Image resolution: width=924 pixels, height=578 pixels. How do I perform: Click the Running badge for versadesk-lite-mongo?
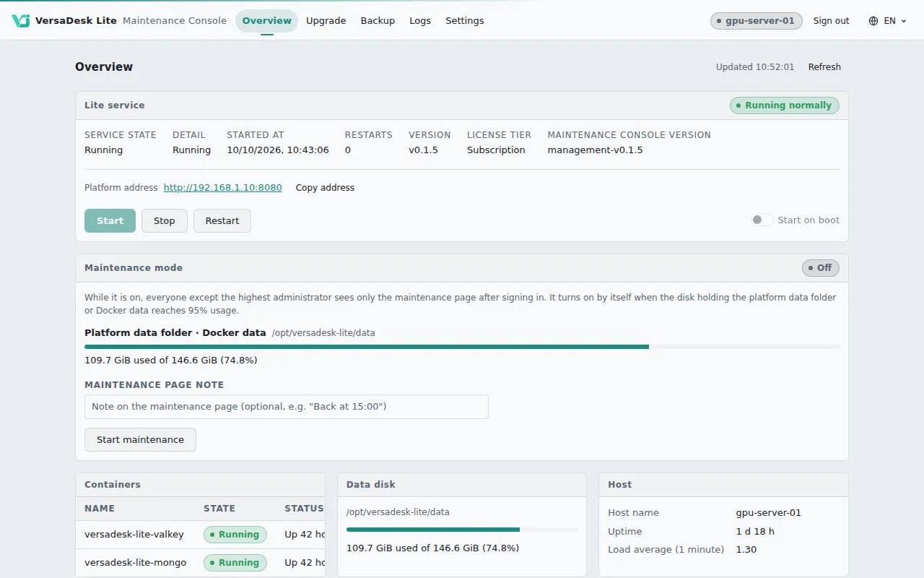coord(235,563)
